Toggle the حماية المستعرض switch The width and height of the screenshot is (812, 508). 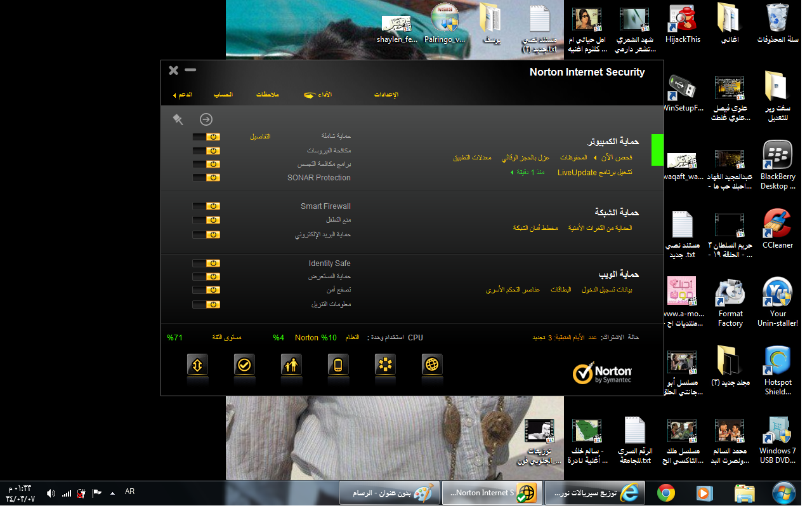[x=207, y=276]
